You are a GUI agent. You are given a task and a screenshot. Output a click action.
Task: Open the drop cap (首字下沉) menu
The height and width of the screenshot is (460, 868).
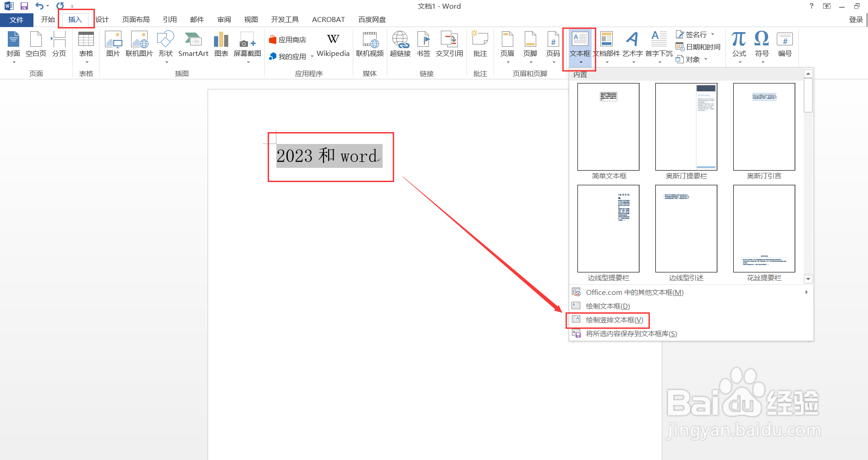pos(659,46)
